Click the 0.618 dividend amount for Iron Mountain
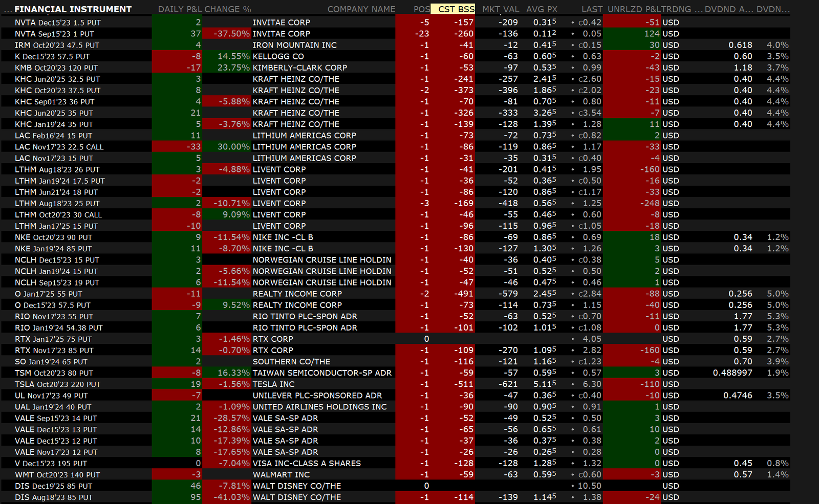Image resolution: width=819 pixels, height=504 pixels. [740, 45]
